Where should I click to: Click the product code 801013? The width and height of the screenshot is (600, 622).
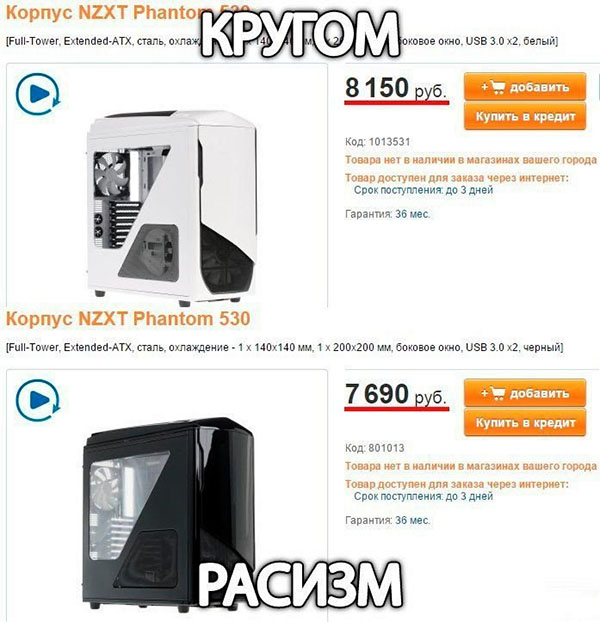tap(386, 448)
